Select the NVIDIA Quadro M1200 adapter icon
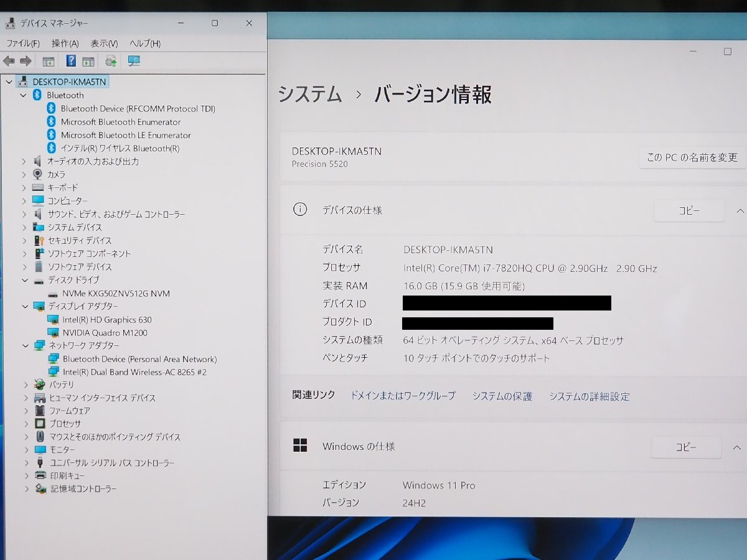747x560 pixels. [x=54, y=333]
